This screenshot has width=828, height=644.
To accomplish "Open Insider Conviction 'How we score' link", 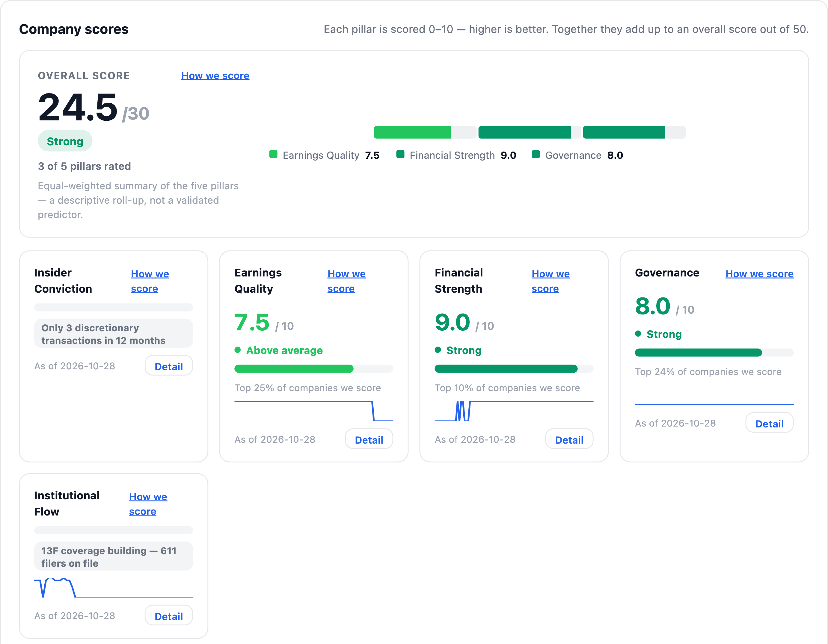I will [x=150, y=281].
